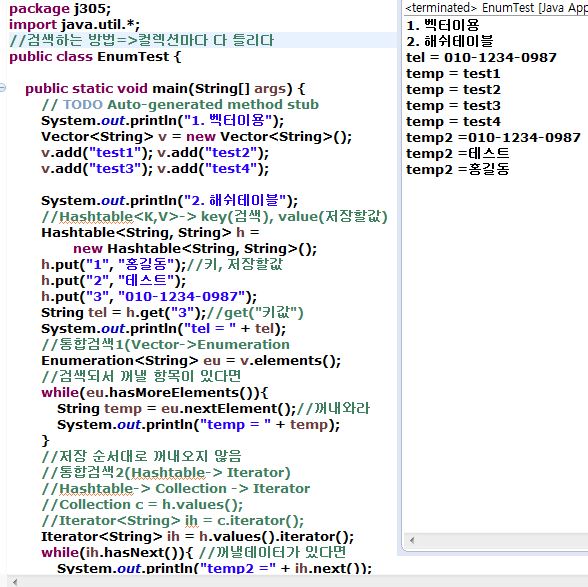This screenshot has width=588, height=587.
Task: Click the import java.util.* statement
Action: tap(74, 25)
